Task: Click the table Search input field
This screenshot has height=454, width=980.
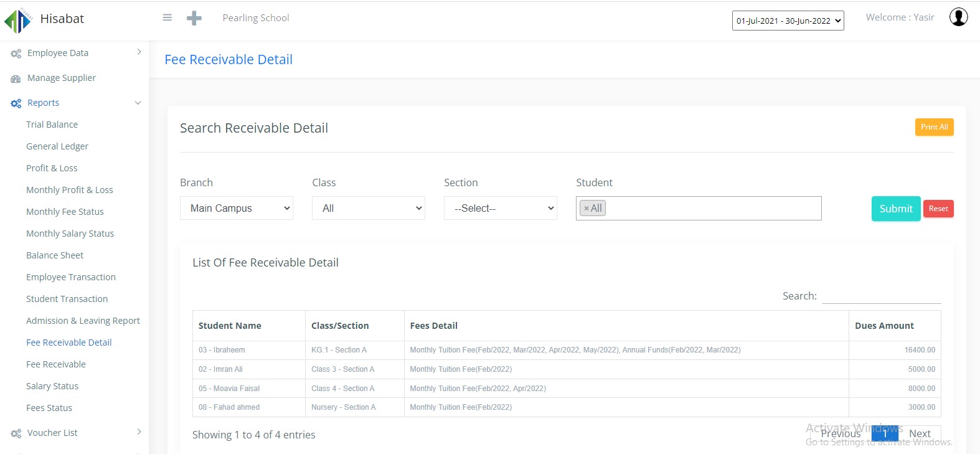Action: coord(881,296)
